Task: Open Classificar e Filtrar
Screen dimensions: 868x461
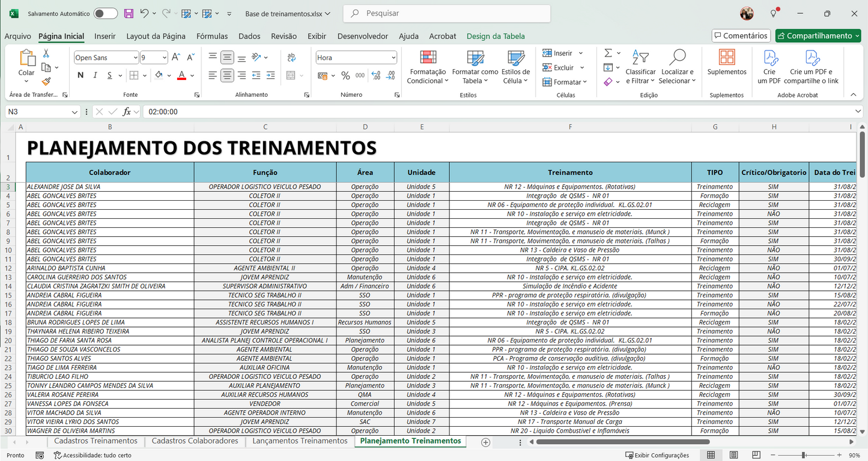Action: 640,66
